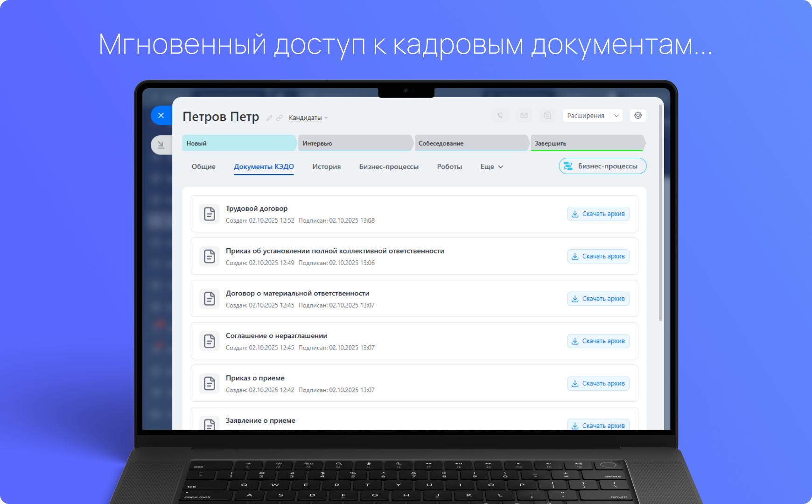Image resolution: width=812 pixels, height=504 pixels.
Task: Open the Приказ о приеме title
Action: tap(255, 378)
